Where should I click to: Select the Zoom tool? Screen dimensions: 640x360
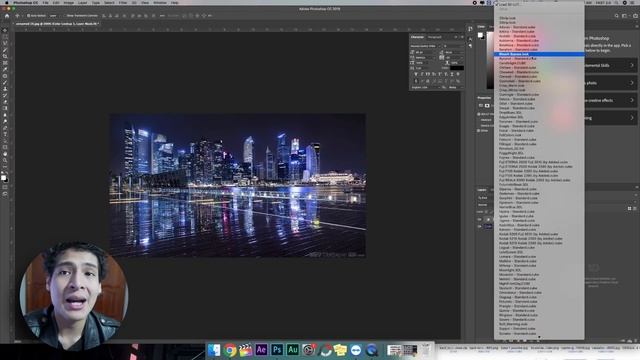click(5, 160)
